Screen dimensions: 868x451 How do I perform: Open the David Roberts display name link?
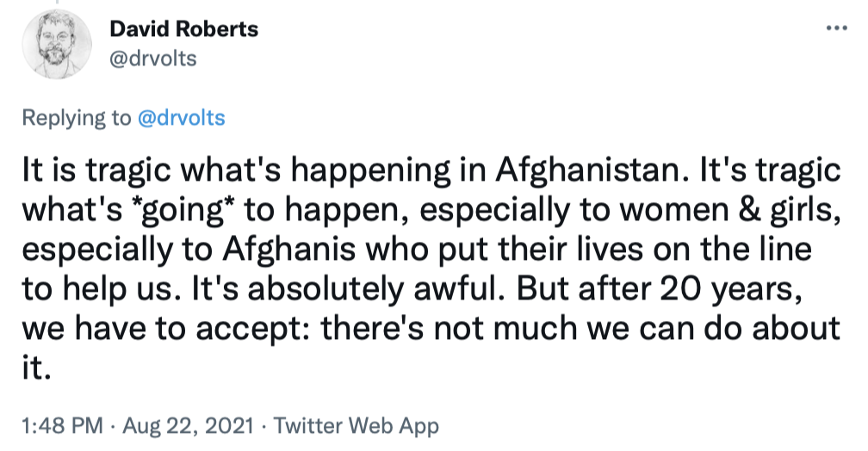(x=183, y=29)
